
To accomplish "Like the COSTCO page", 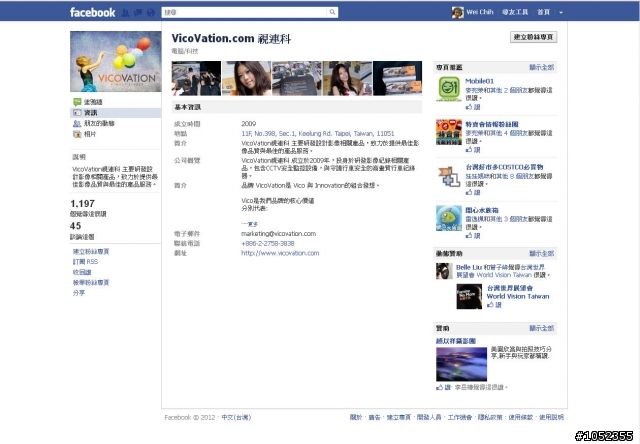I will pos(473,193).
